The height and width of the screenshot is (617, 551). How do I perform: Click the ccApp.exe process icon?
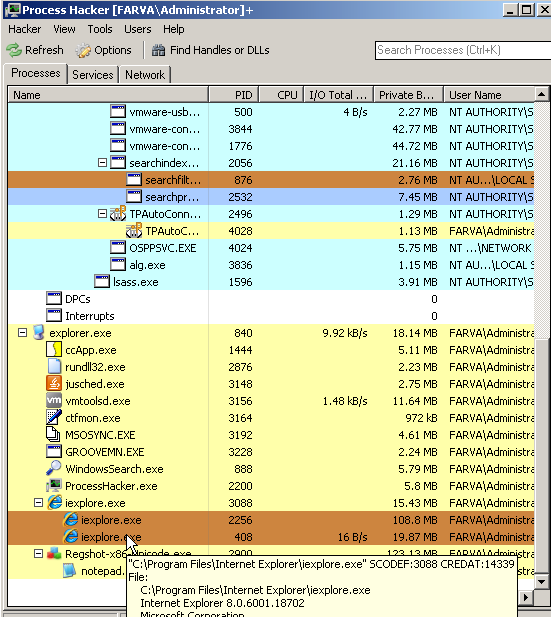[x=54, y=350]
